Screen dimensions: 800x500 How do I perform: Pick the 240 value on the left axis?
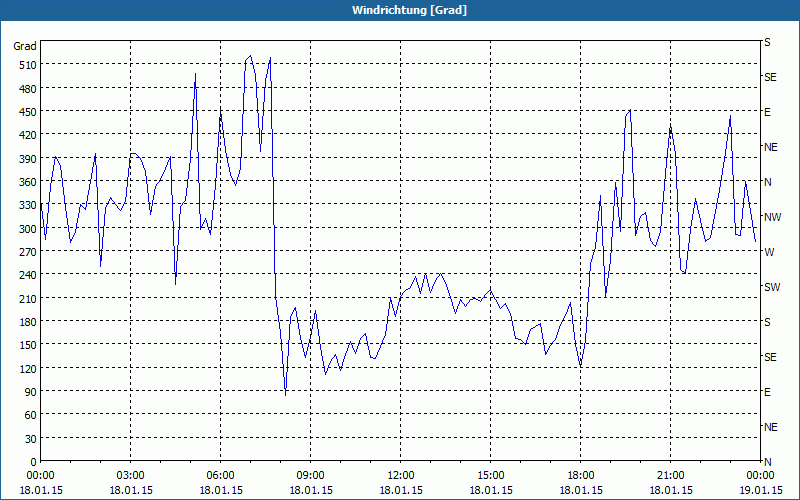[29, 275]
